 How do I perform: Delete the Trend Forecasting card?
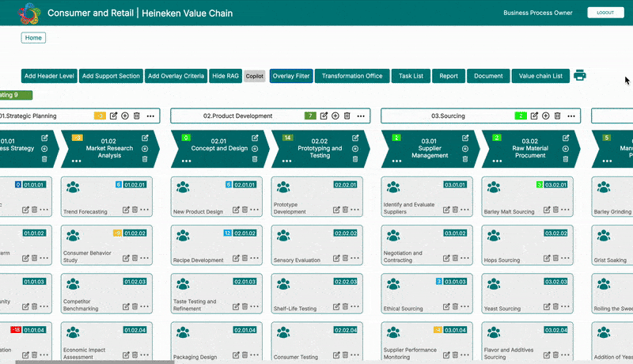(x=135, y=210)
